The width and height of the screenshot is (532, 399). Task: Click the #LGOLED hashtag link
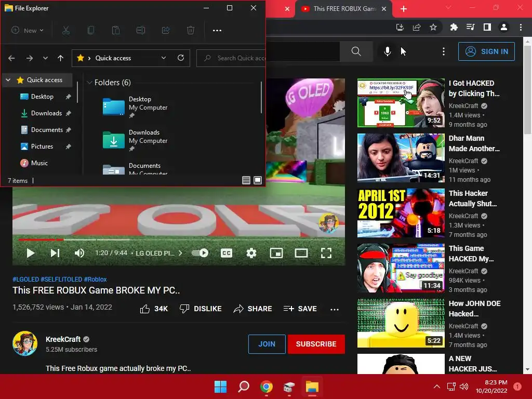coord(26,279)
